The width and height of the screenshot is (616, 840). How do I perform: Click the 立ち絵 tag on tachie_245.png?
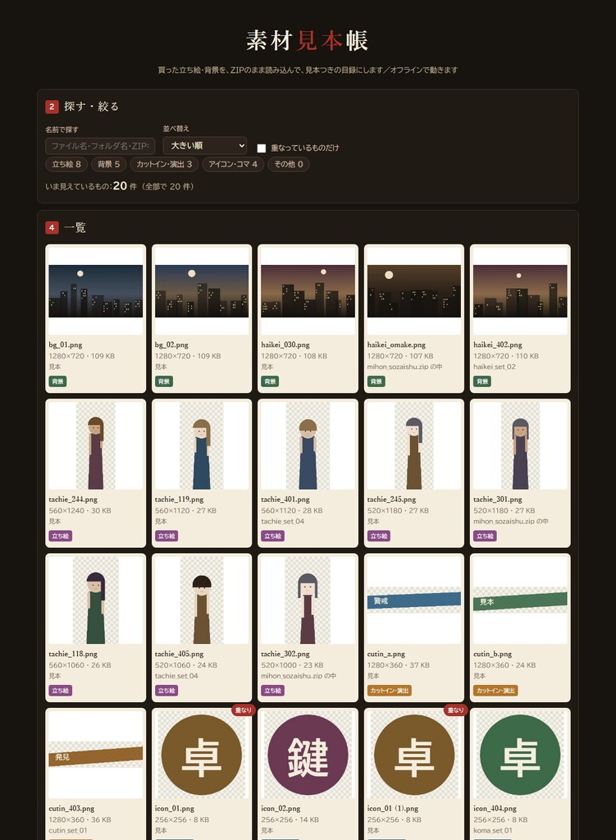coord(379,536)
